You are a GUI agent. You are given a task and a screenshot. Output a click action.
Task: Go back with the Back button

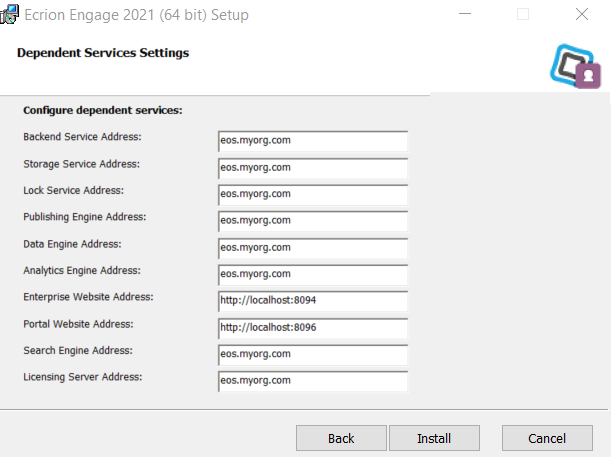(x=341, y=438)
